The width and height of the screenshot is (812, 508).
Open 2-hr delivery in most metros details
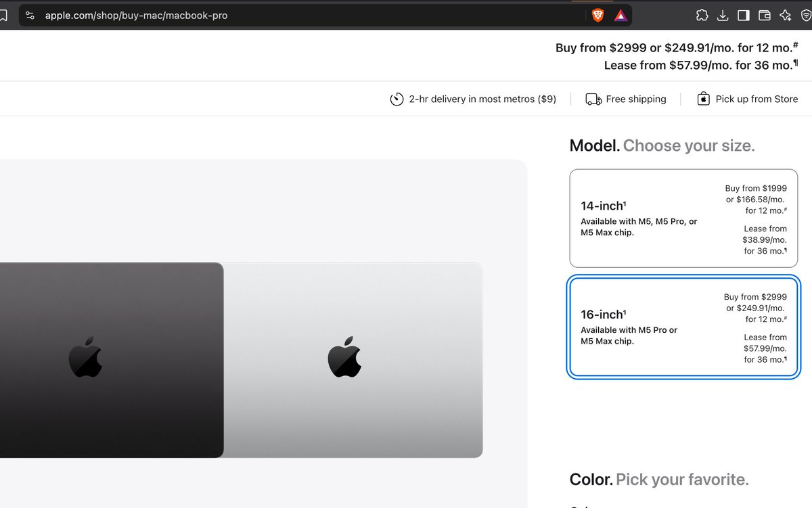(482, 99)
